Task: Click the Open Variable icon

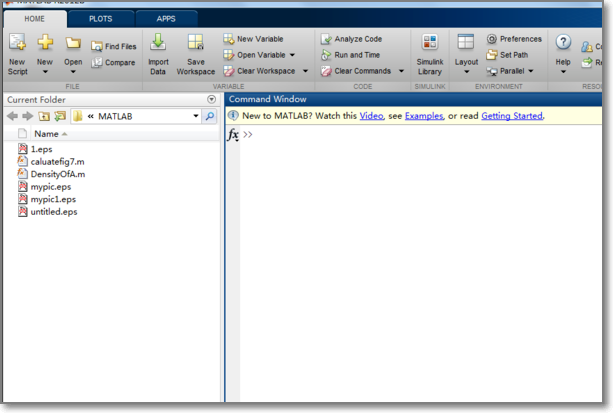Action: [x=228, y=55]
